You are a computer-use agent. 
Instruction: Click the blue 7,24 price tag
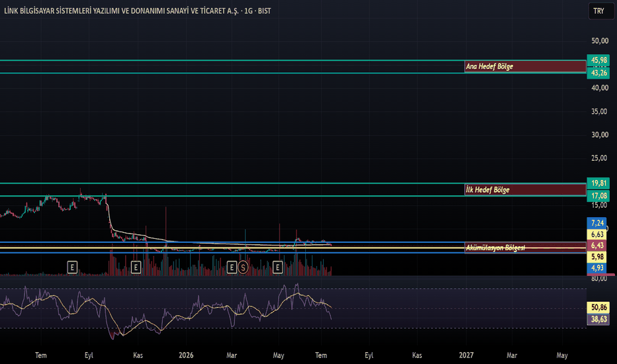(x=597, y=223)
